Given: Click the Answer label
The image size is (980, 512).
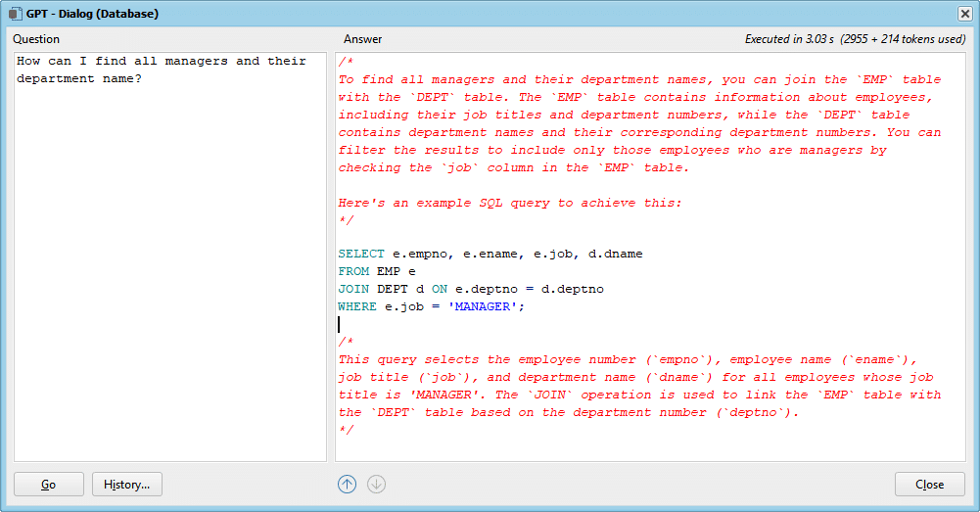Looking at the screenshot, I should pos(362,39).
